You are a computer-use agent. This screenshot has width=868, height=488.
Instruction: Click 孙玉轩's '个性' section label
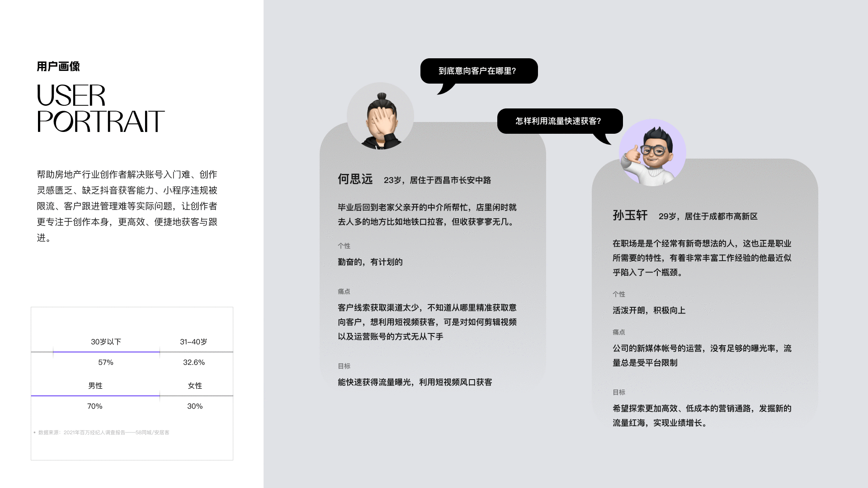point(619,294)
